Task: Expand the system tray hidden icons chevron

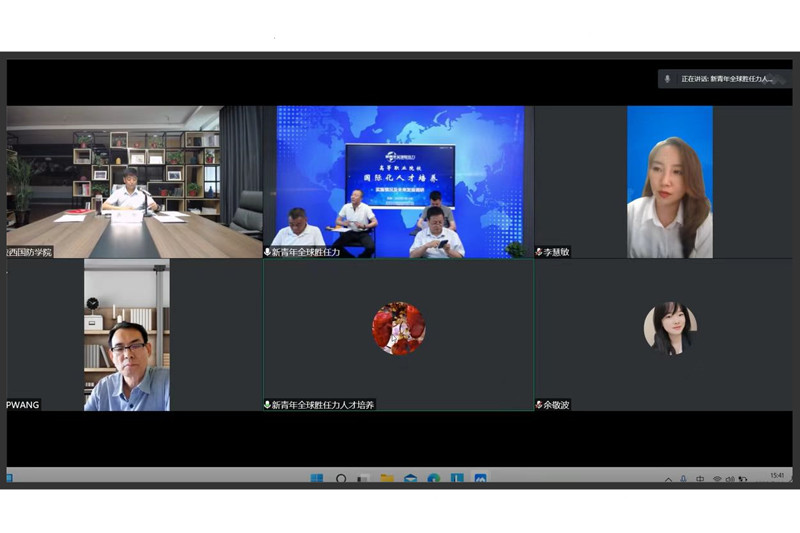Action: [x=669, y=480]
